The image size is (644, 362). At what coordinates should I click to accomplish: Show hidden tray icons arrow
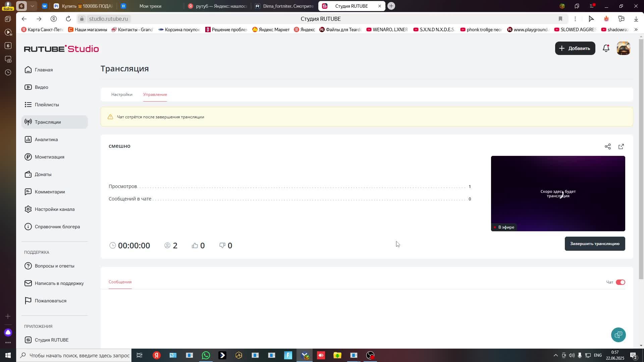point(555,355)
